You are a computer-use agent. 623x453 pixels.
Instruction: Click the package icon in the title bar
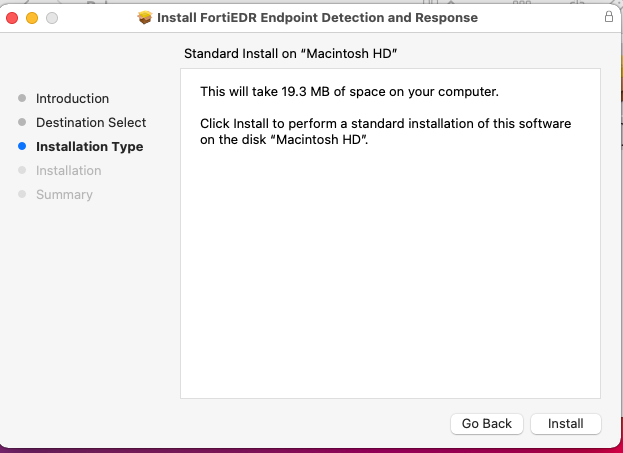point(145,18)
